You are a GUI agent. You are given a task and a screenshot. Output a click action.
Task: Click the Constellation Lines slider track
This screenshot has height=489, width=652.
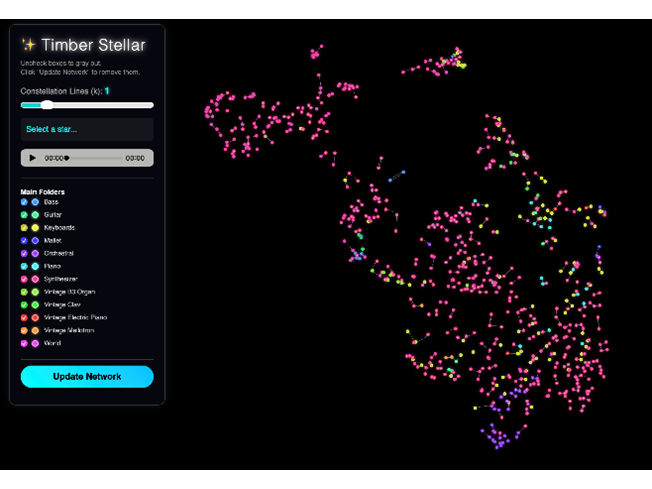pyautogui.click(x=87, y=104)
